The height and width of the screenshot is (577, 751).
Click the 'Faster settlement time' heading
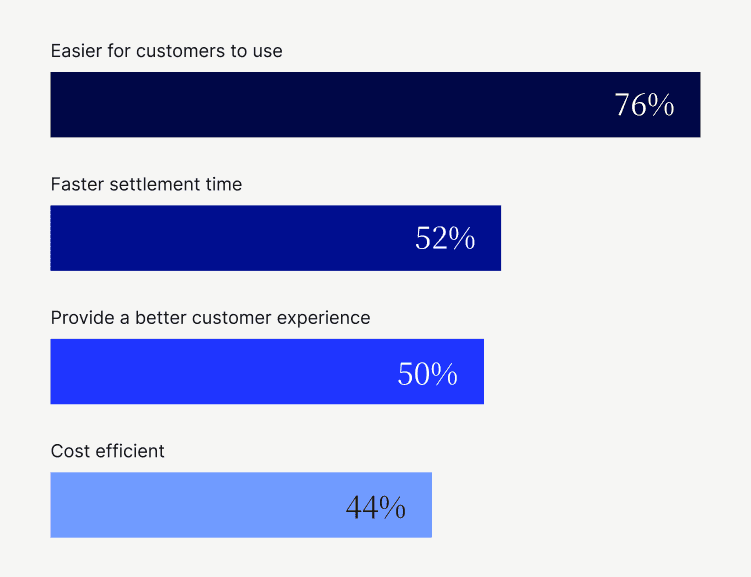pos(146,184)
